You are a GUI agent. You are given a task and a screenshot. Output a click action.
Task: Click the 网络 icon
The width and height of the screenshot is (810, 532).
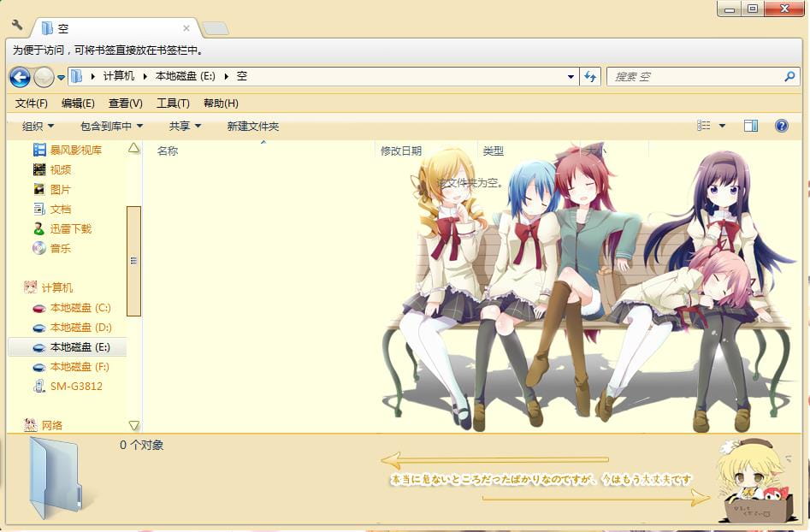point(31,425)
